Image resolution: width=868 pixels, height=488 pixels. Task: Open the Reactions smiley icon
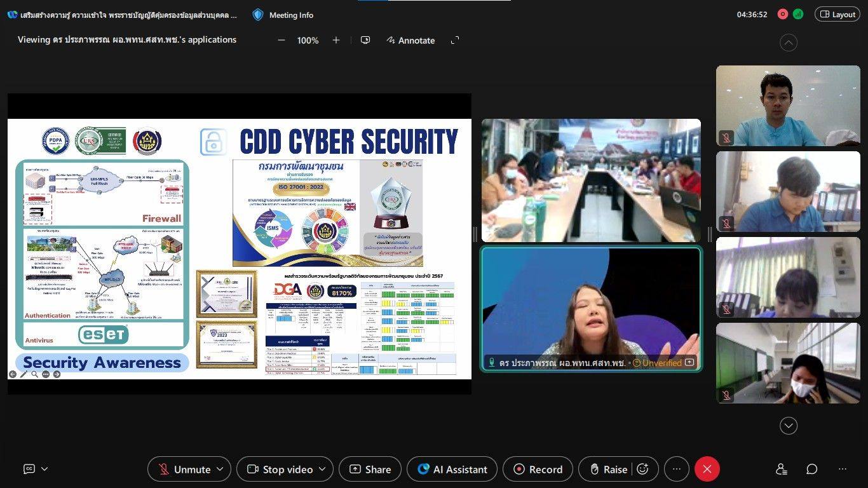tap(642, 469)
